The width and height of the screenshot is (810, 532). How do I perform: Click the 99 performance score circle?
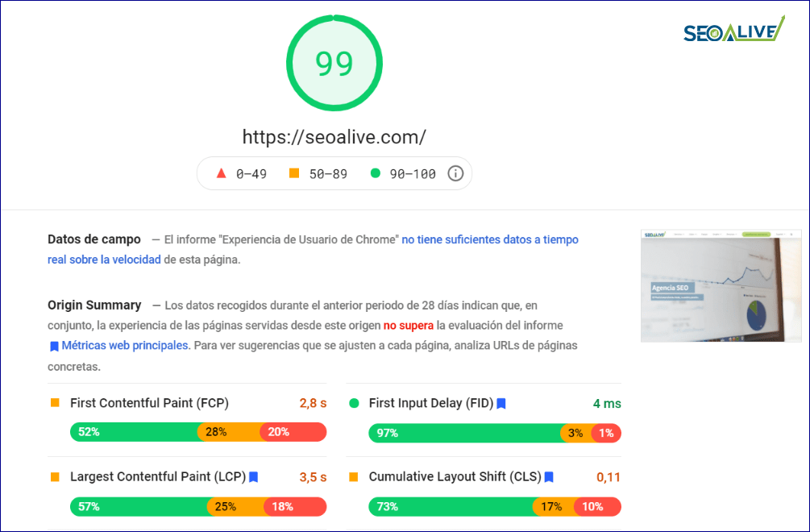coord(334,62)
